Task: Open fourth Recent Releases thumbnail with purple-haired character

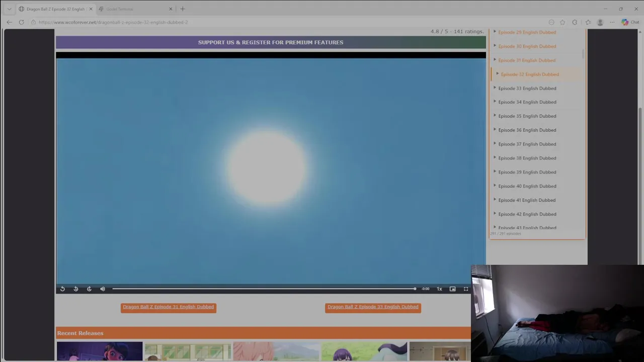Action: click(x=364, y=351)
